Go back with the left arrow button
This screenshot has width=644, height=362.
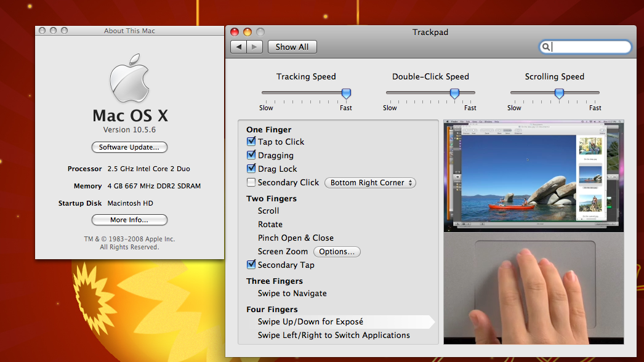[x=239, y=47]
